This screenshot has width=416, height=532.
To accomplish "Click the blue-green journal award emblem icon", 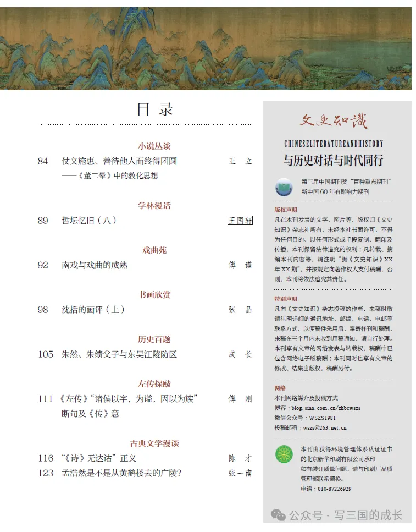I will pyautogui.click(x=284, y=188).
